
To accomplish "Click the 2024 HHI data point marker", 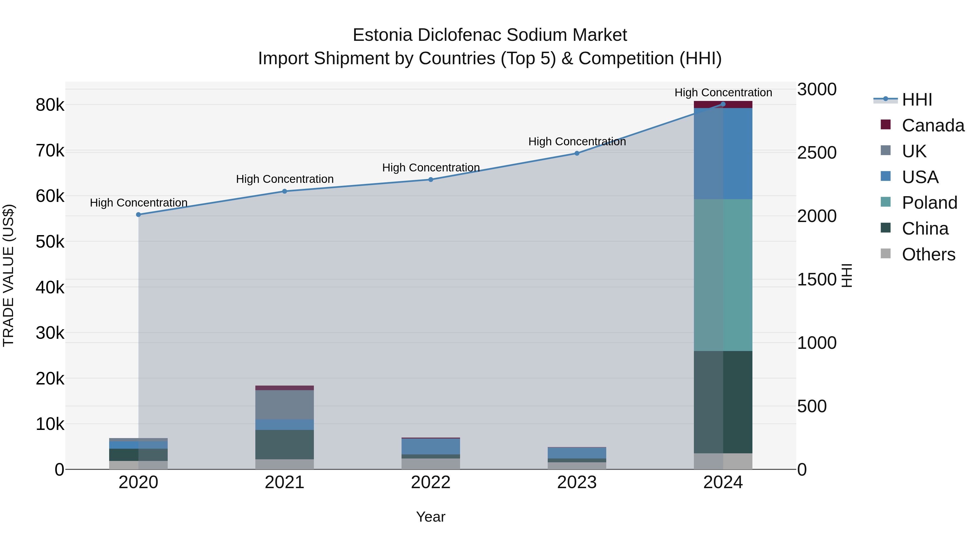I will click(723, 104).
